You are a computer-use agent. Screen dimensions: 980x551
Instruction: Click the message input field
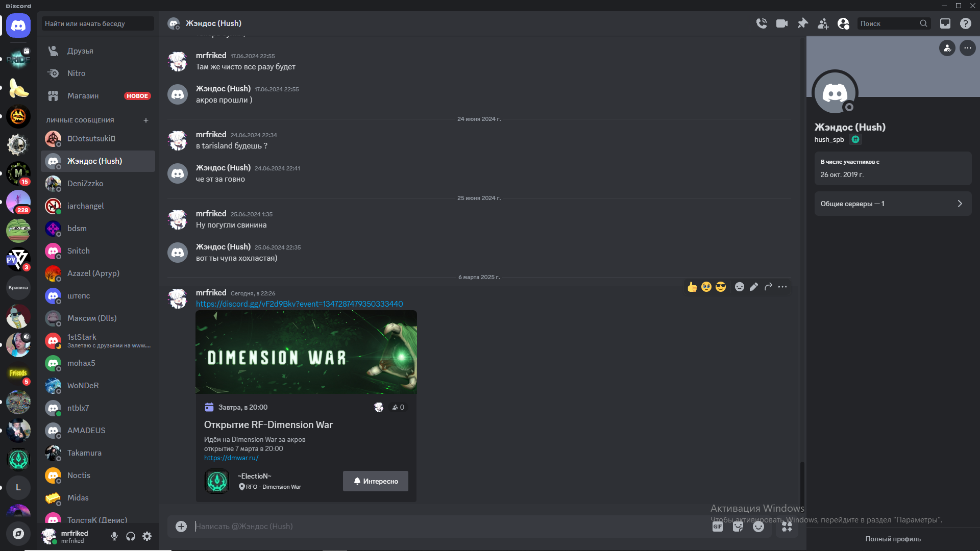(x=449, y=527)
